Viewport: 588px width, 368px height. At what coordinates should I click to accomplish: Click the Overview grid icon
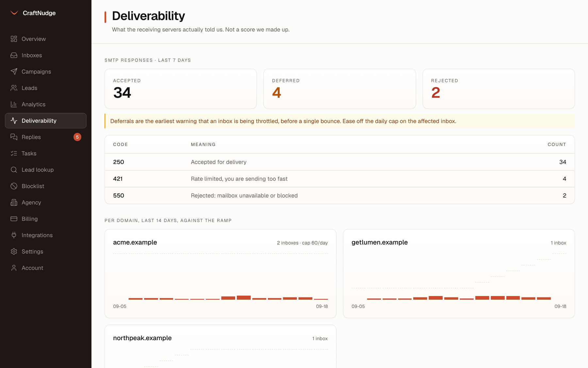[x=14, y=39]
